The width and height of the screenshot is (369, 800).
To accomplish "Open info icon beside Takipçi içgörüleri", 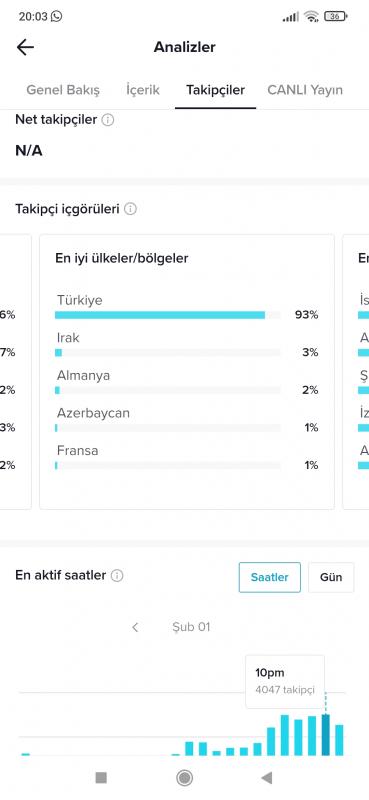I will tap(131, 209).
